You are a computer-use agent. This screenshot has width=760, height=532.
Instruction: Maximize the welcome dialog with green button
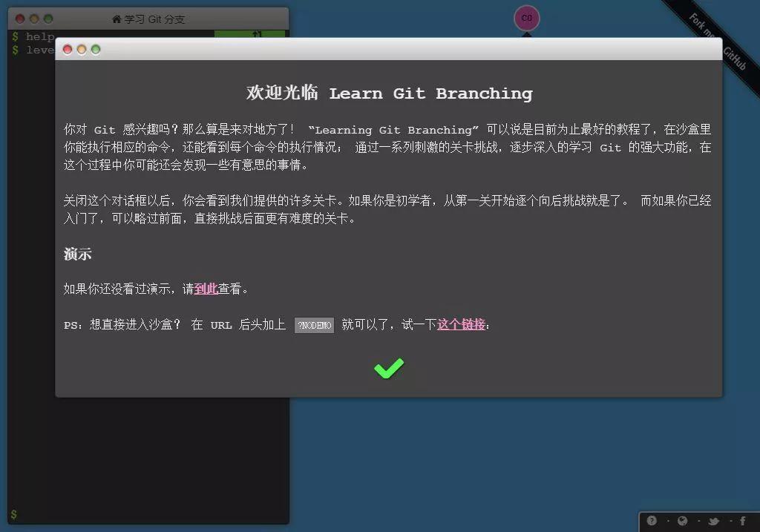(x=96, y=50)
